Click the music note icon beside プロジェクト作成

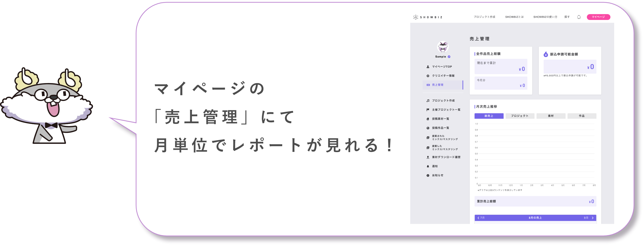(x=428, y=100)
